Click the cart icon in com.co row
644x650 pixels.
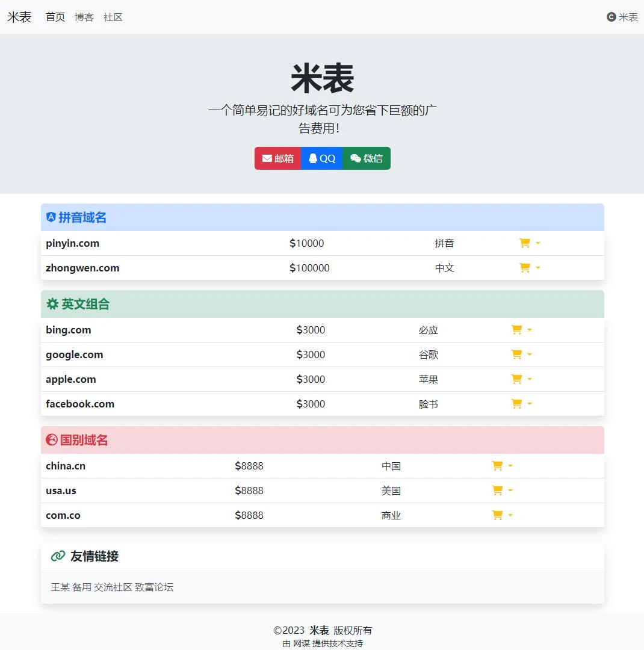(497, 515)
